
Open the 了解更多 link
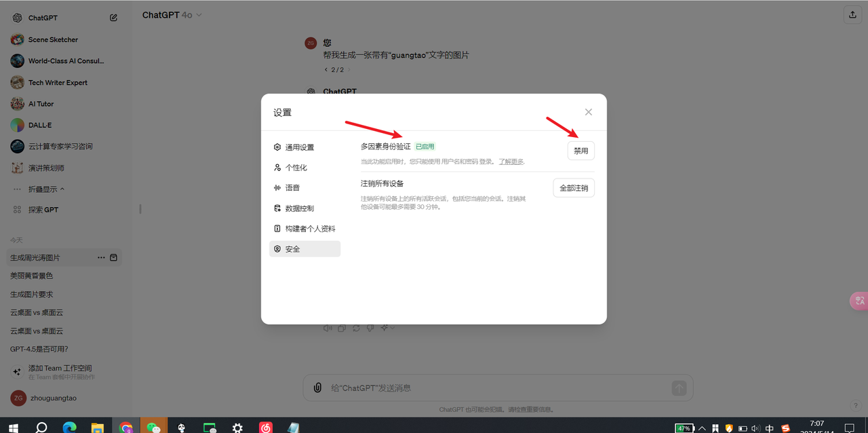point(511,162)
